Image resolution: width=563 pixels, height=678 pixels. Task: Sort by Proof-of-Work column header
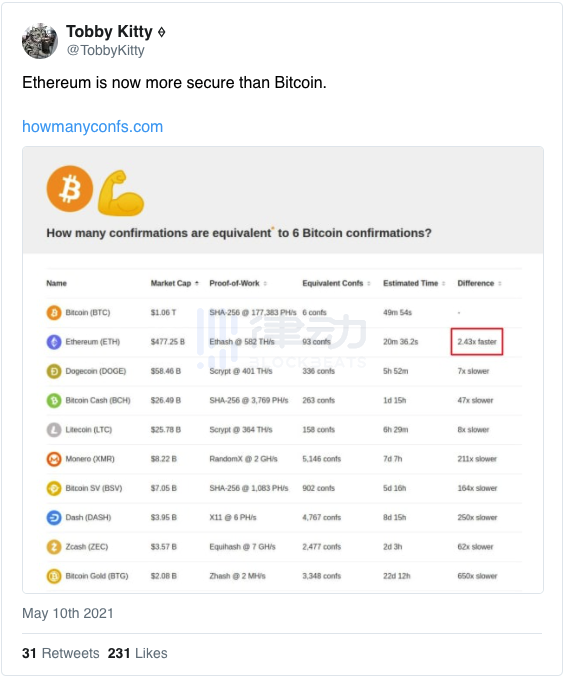pos(238,283)
